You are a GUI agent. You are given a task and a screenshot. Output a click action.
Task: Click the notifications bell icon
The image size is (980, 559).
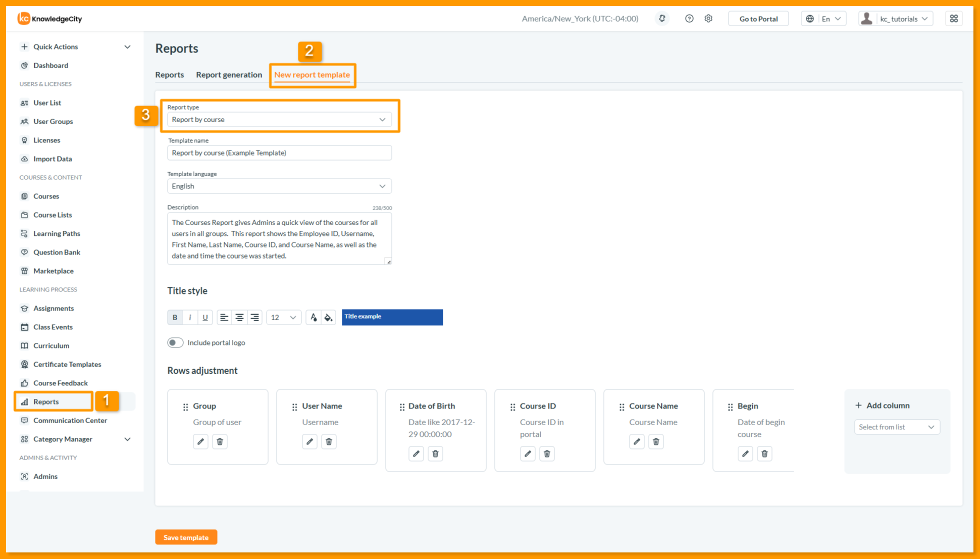662,19
